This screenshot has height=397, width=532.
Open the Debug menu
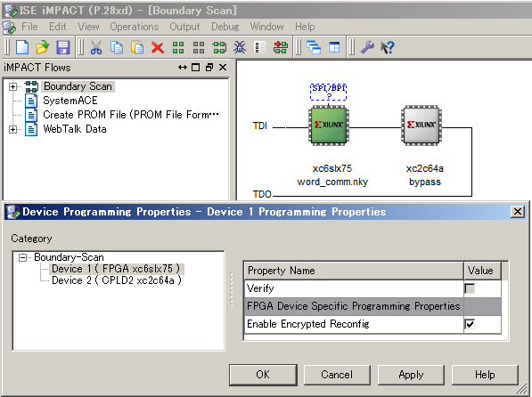click(225, 27)
